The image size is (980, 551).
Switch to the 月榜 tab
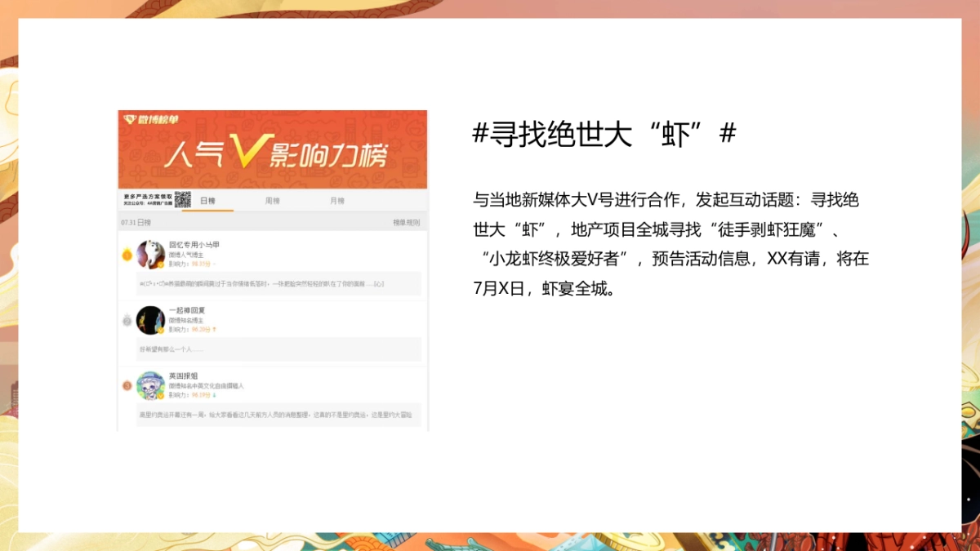point(336,201)
